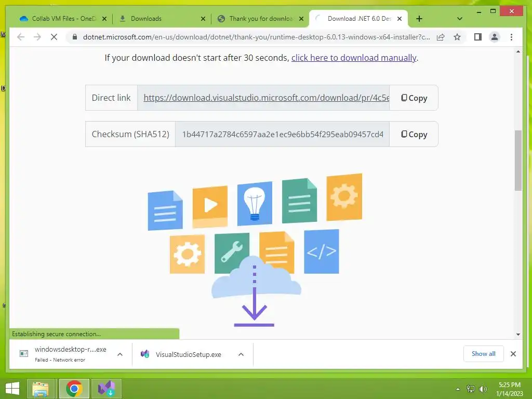Go back to the previous page
Image resolution: width=532 pixels, height=399 pixels.
click(21, 37)
